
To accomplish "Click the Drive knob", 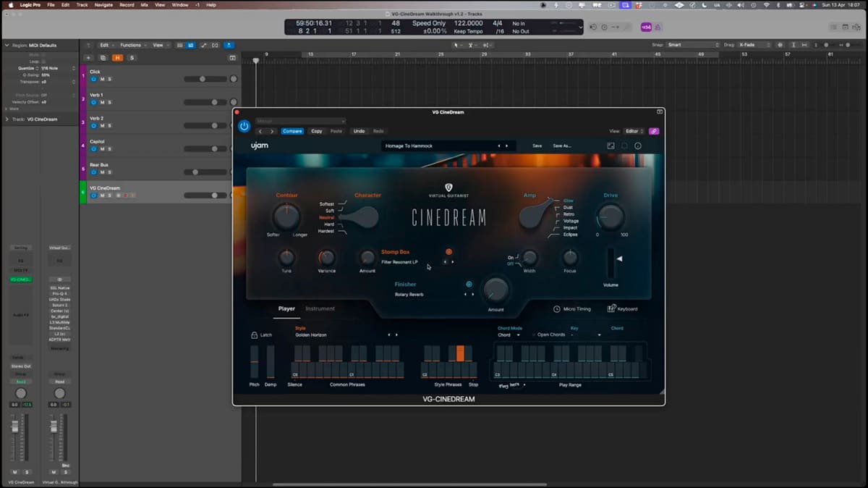I will [x=611, y=216].
